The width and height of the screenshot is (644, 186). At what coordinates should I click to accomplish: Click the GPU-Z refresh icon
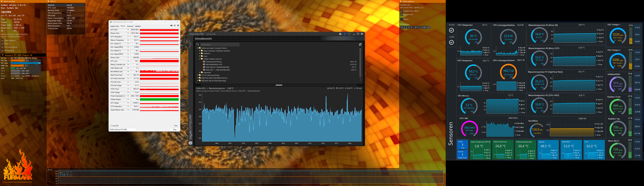175,25
